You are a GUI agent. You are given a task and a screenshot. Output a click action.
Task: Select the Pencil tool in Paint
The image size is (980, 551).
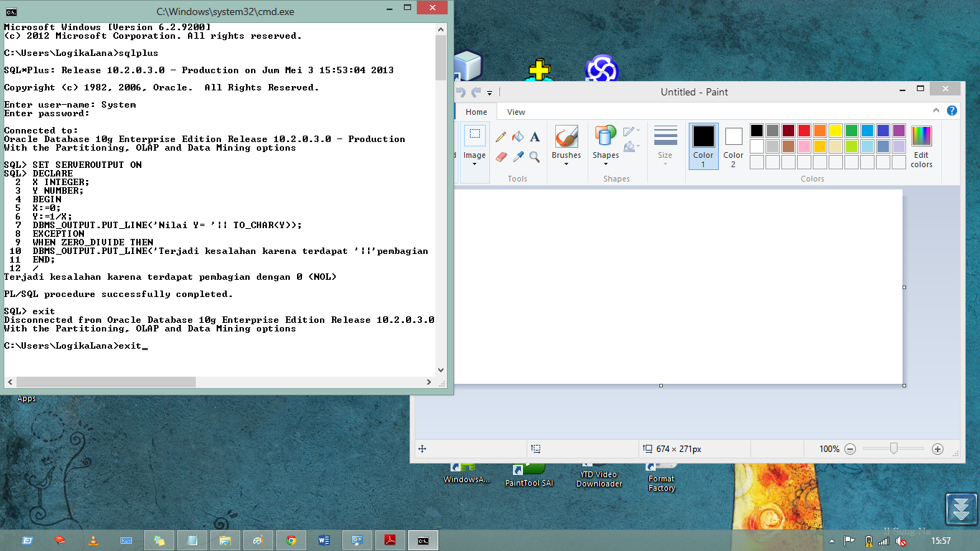point(501,136)
